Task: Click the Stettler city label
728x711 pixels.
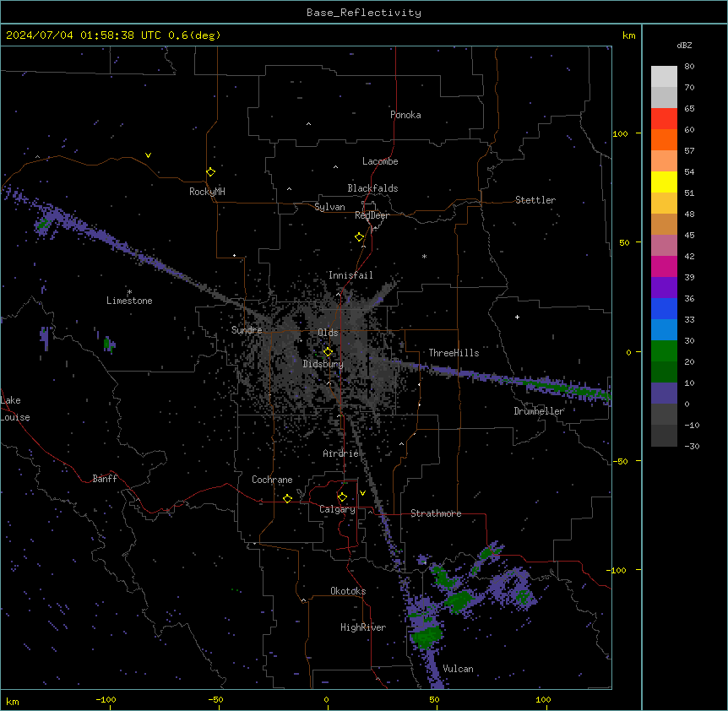Action: pos(535,200)
